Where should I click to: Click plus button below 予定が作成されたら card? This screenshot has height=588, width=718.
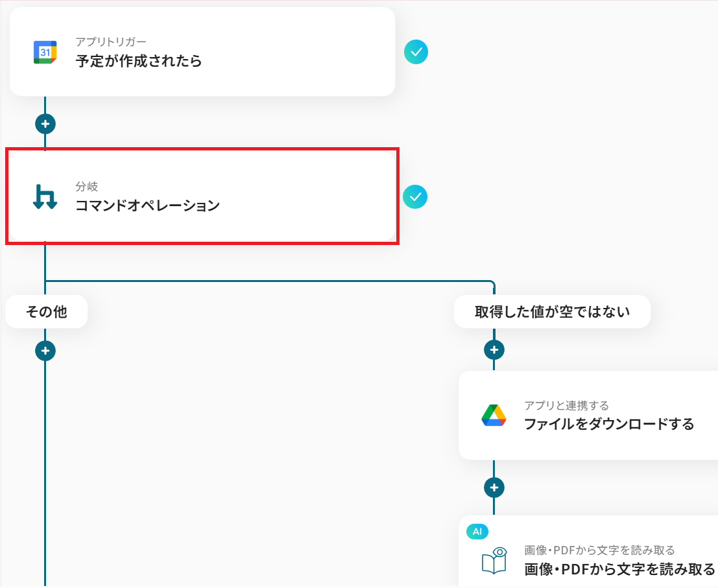point(45,124)
